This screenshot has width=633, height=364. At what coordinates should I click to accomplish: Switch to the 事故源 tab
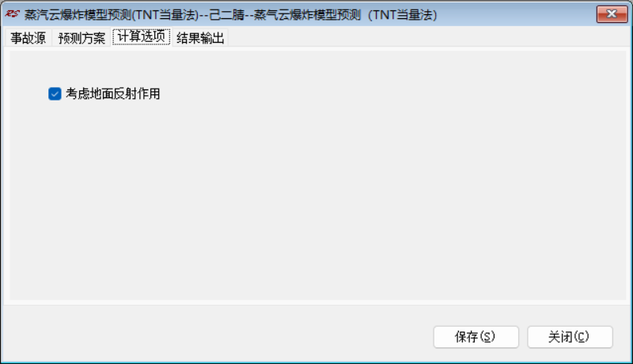coord(28,38)
